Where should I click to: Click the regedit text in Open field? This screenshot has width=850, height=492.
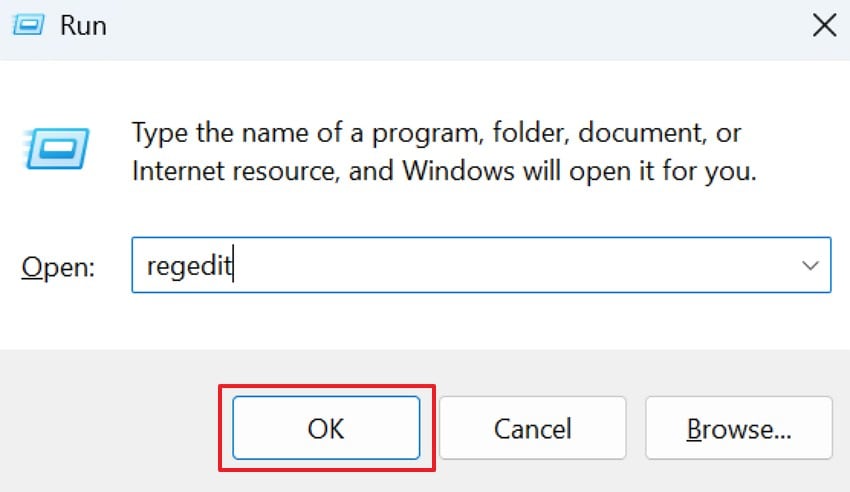pyautogui.click(x=189, y=266)
